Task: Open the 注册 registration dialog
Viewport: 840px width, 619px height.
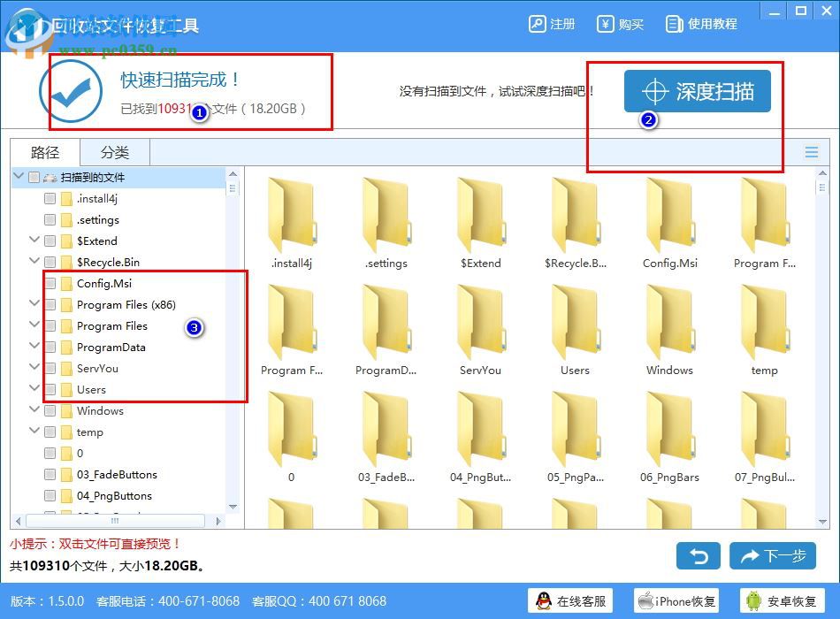Action: click(552, 24)
